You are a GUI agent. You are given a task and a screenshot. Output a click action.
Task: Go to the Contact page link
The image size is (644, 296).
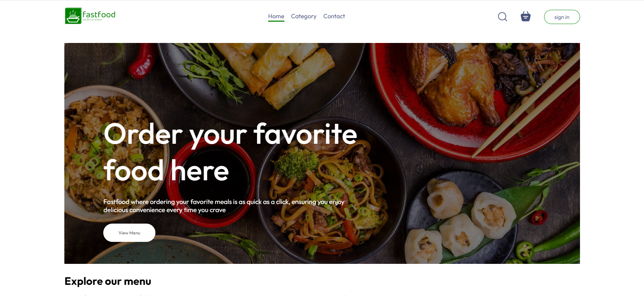tap(334, 16)
